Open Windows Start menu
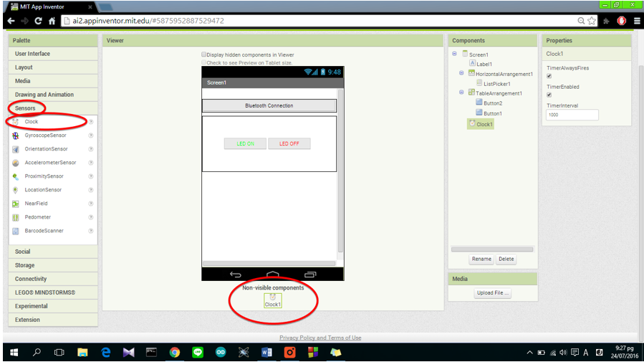Viewport: 644px width, 362px height. click(x=14, y=352)
